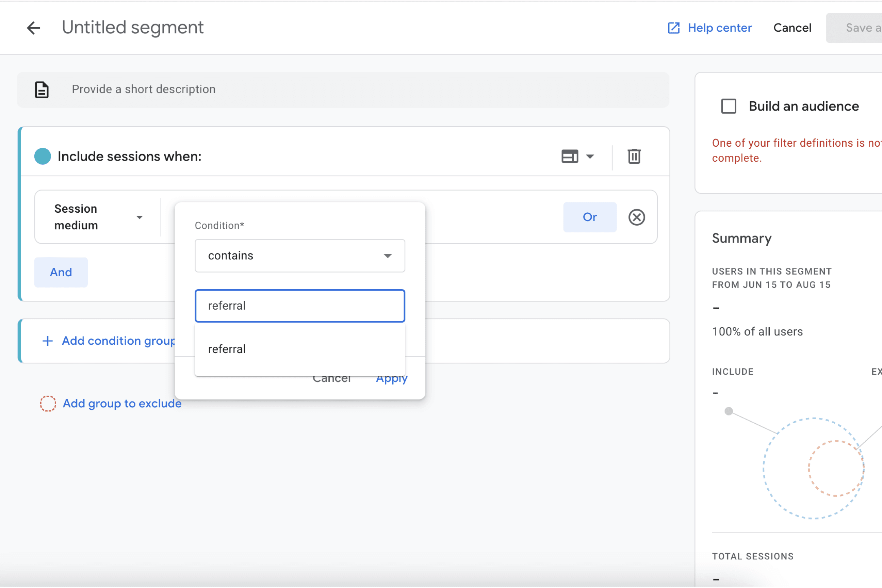The image size is (882, 588).
Task: Open the Session medium dimension dropdown
Action: pos(98,217)
